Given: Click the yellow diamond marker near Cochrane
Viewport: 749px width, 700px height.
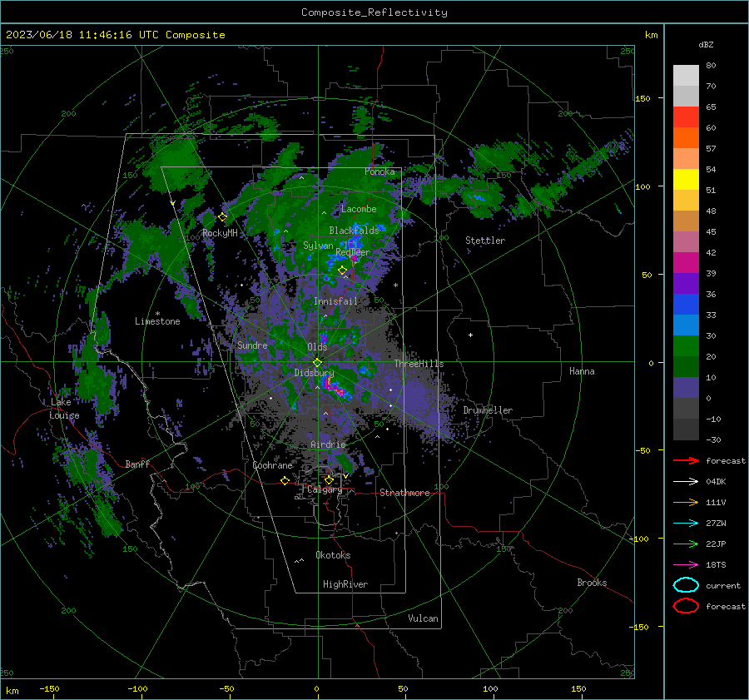Looking at the screenshot, I should [x=285, y=481].
